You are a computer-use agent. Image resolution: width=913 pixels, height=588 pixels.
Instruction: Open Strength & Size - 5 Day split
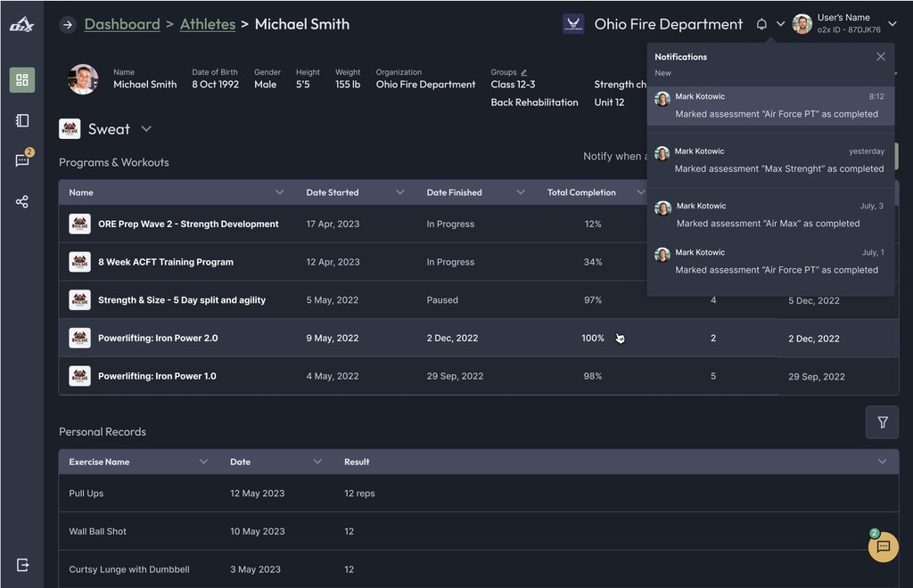point(182,300)
